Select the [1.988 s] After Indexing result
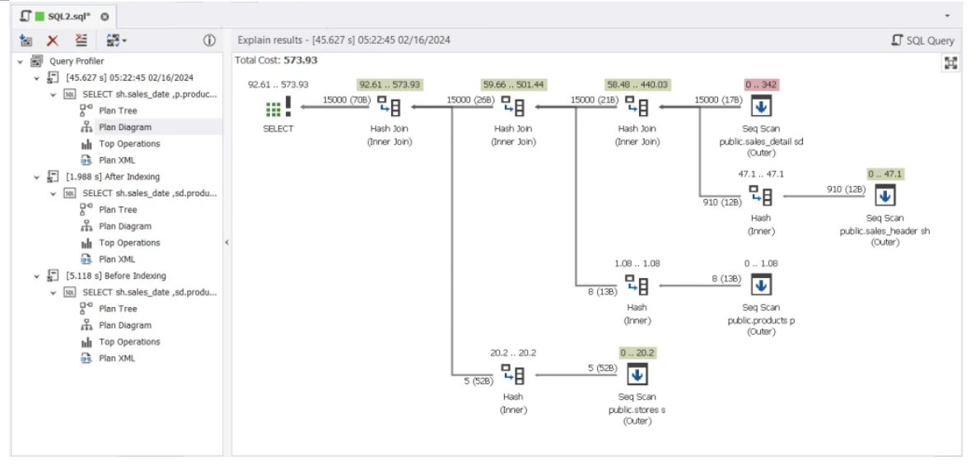This screenshot has height=474, width=980. tap(113, 177)
